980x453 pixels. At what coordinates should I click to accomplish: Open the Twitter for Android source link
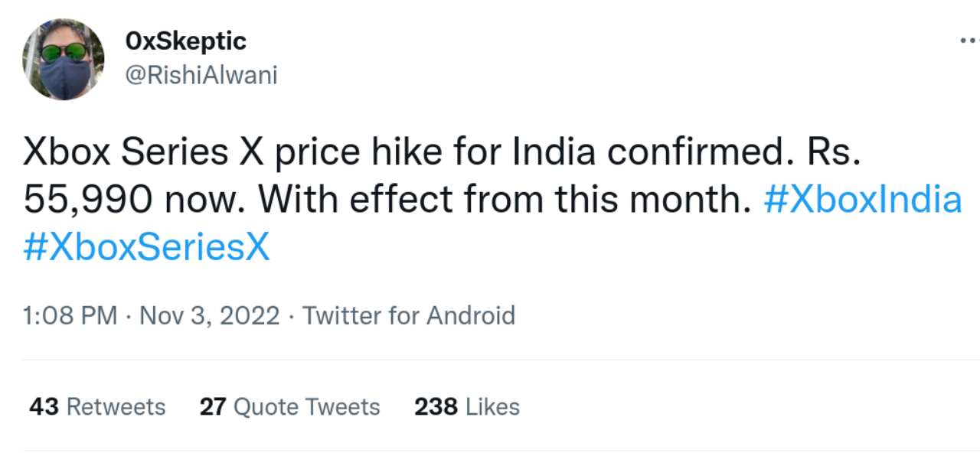pyautogui.click(x=409, y=316)
